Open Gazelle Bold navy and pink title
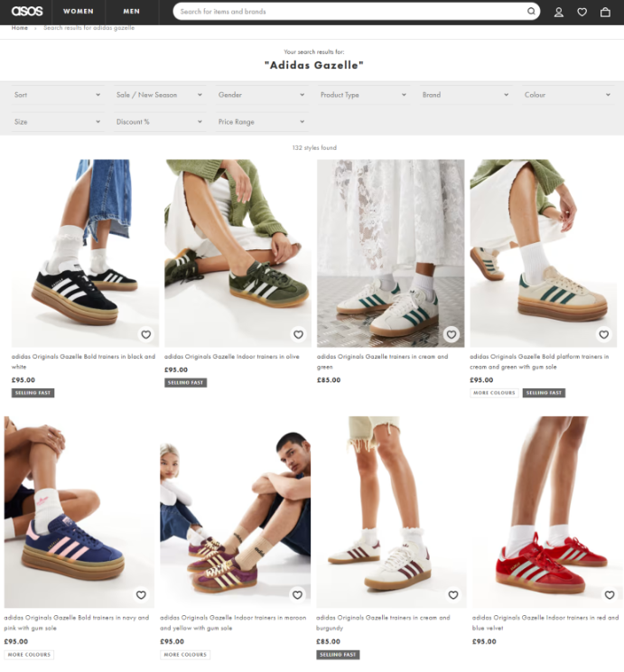624x672 pixels. 76,622
